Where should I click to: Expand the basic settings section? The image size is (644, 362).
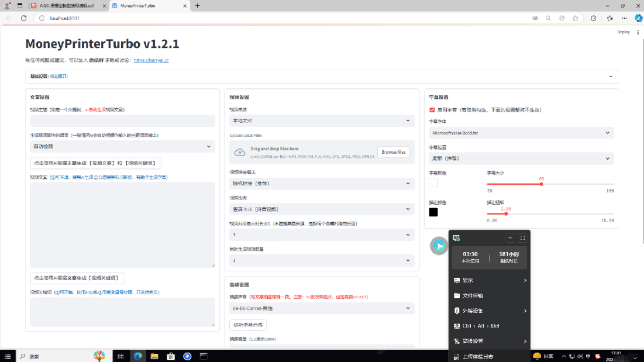(322, 77)
